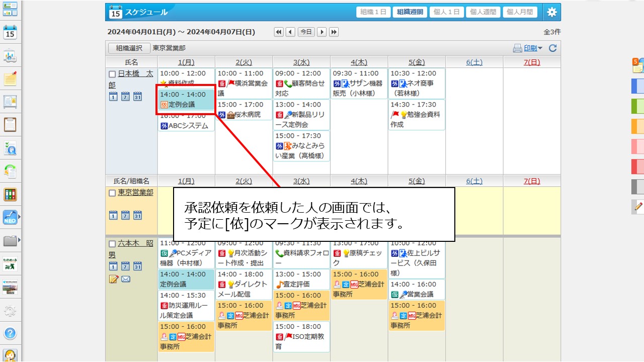Click the 組織選択 button
The height and width of the screenshot is (362, 644).
click(129, 48)
